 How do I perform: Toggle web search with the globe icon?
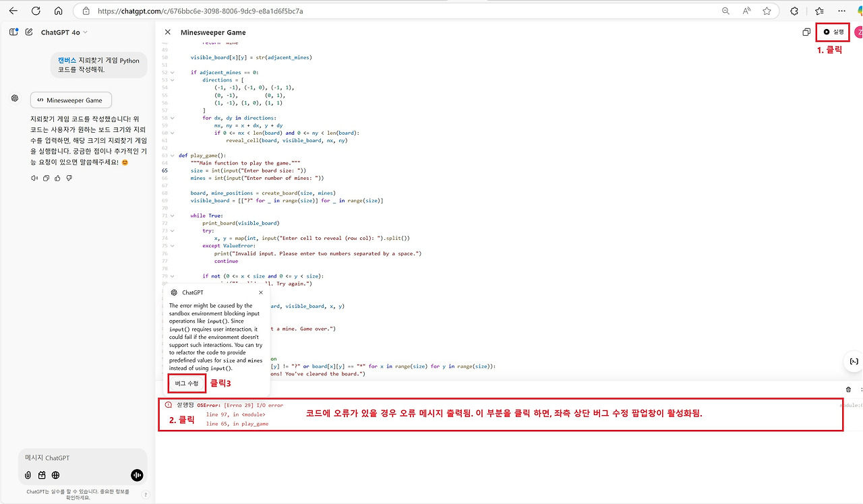pyautogui.click(x=55, y=475)
